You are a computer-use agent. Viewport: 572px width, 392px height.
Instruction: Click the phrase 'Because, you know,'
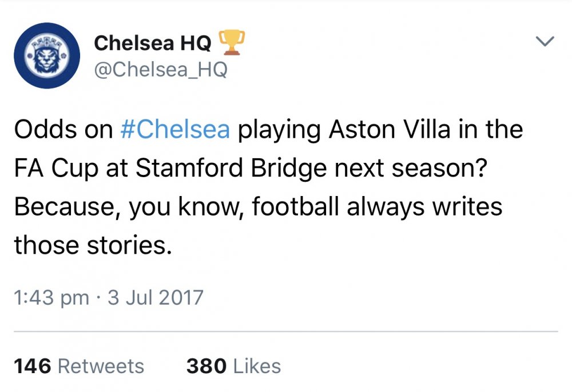pos(129,206)
